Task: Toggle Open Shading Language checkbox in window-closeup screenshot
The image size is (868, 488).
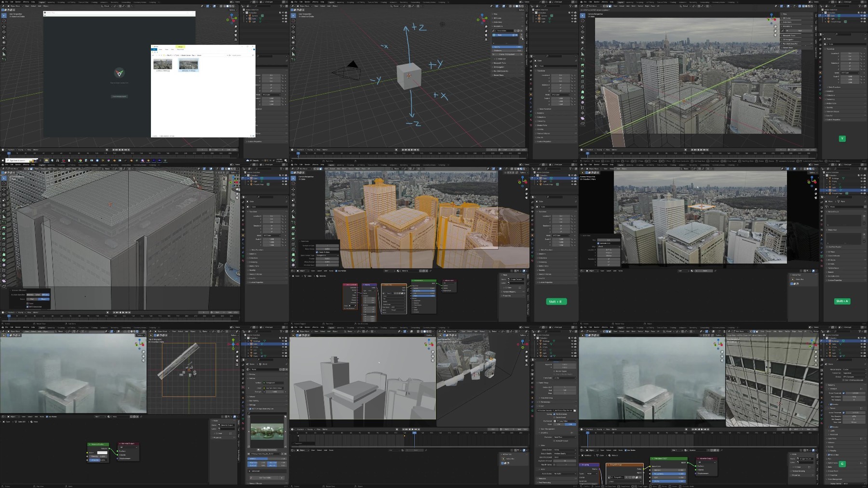Action: tap(844, 380)
